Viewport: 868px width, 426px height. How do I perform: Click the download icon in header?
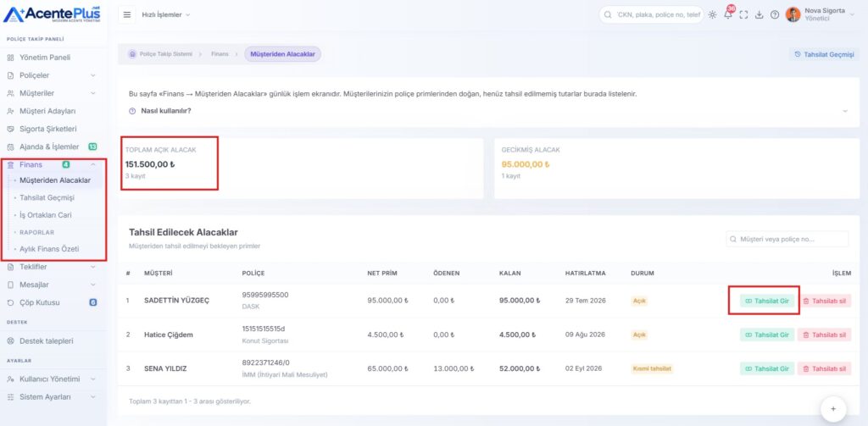click(x=759, y=15)
